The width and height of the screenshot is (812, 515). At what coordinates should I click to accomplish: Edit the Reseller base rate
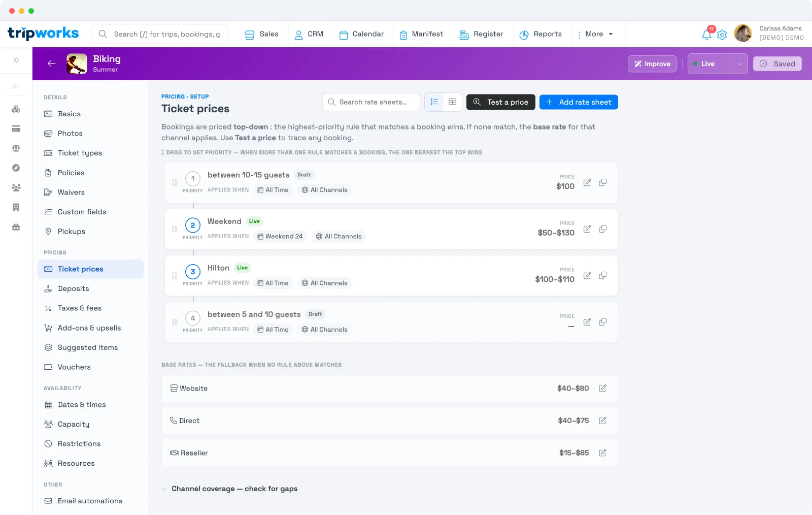click(x=603, y=453)
